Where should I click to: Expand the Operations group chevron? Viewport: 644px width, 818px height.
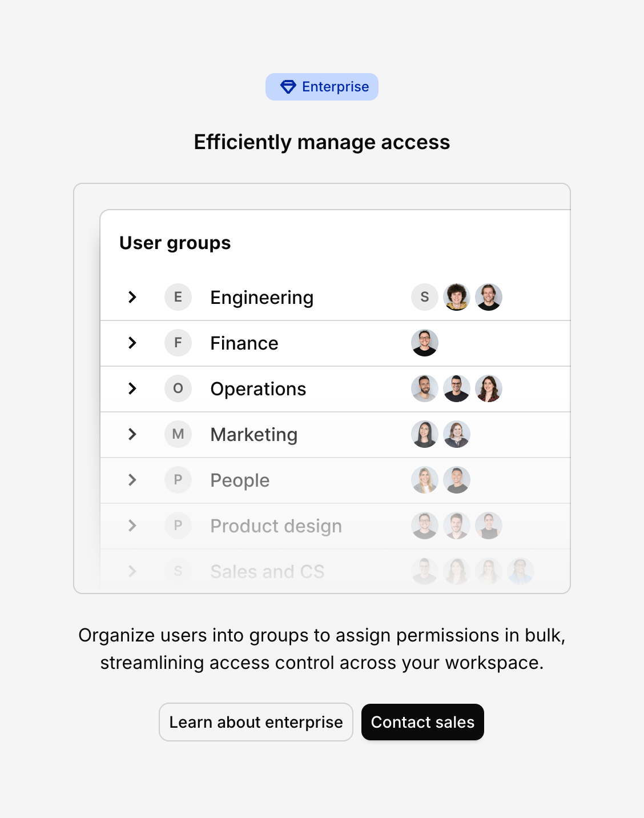132,388
